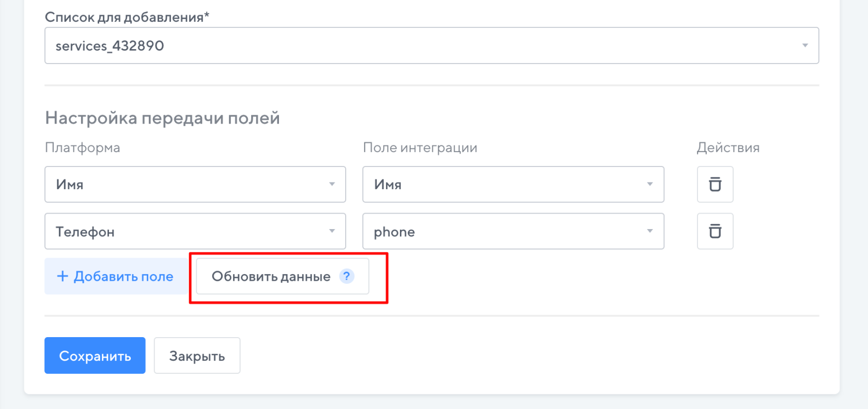Delete the Имя field mapping row
Screen dimensions: 868x409
click(x=715, y=184)
